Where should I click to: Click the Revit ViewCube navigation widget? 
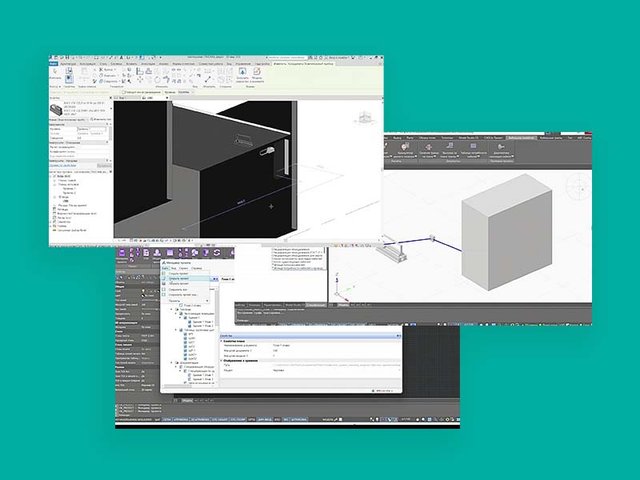(364, 118)
